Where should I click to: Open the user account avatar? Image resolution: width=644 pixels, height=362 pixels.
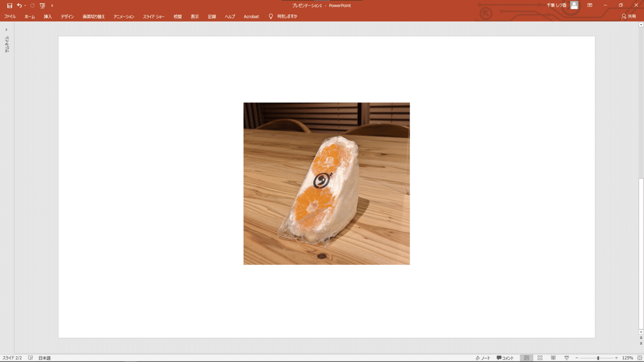[x=574, y=5]
